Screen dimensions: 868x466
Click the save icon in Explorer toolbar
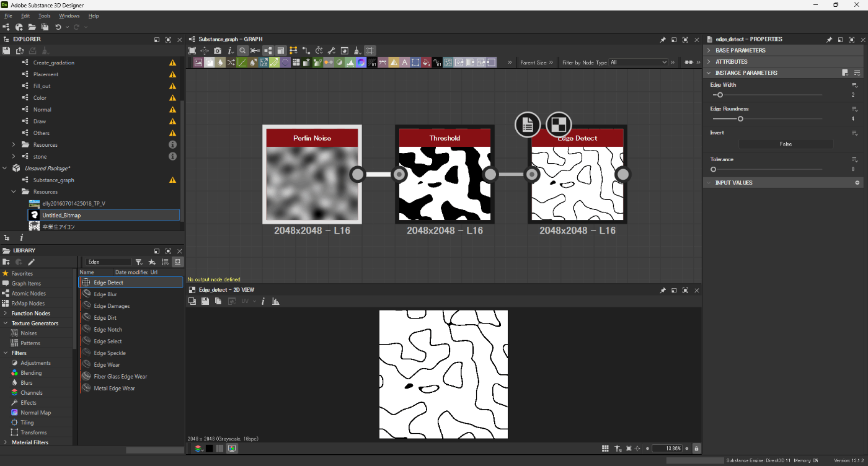[x=6, y=51]
